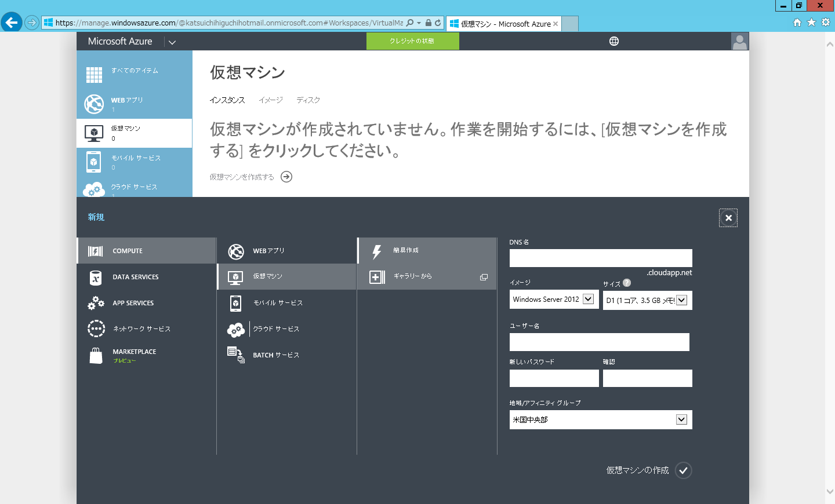Click the WEB アプリ sidebar icon
835x504 pixels.
point(94,104)
